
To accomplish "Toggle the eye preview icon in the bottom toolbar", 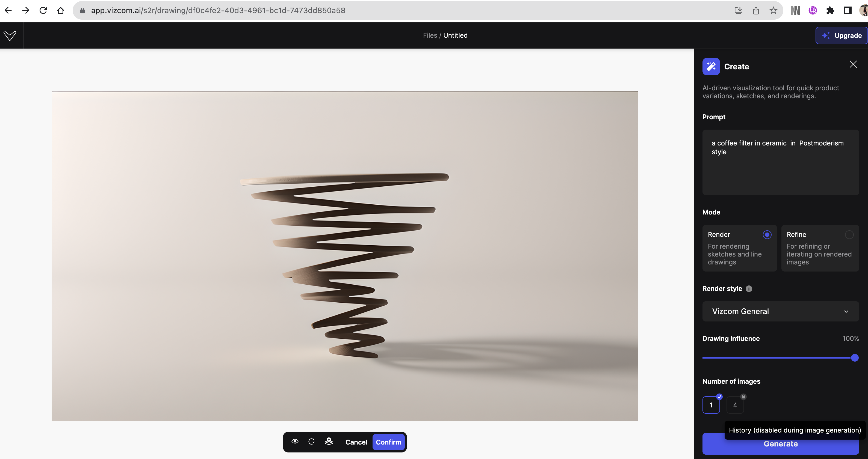I will coord(295,442).
